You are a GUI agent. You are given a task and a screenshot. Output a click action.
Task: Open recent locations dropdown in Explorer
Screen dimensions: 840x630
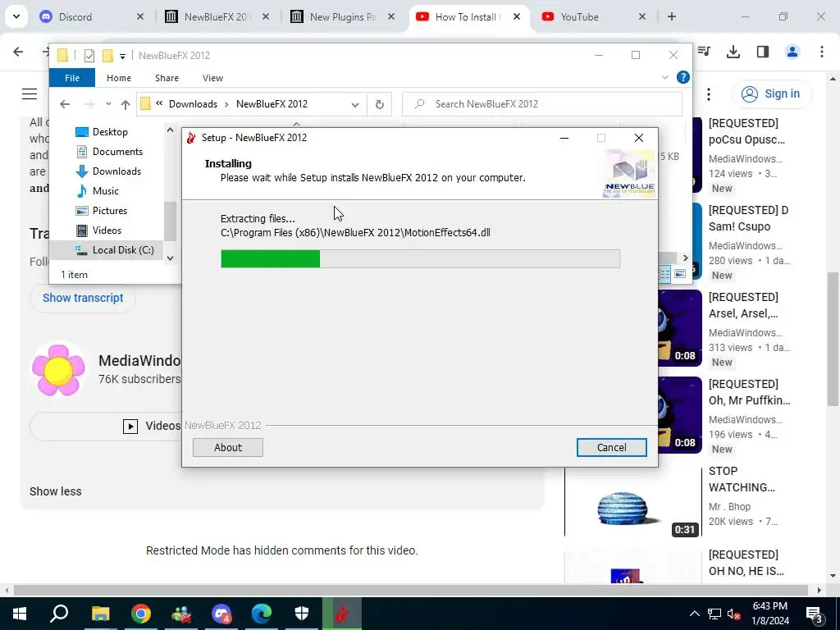click(x=108, y=104)
